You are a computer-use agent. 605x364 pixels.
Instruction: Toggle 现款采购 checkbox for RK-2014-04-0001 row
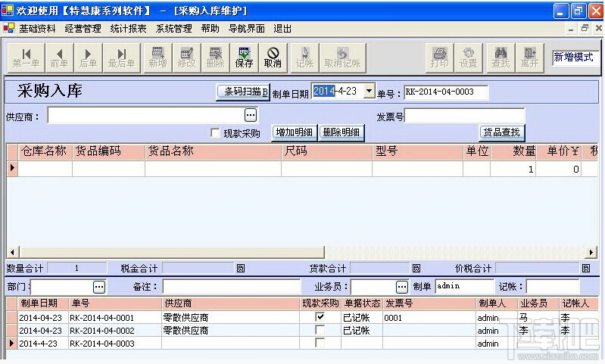point(320,317)
